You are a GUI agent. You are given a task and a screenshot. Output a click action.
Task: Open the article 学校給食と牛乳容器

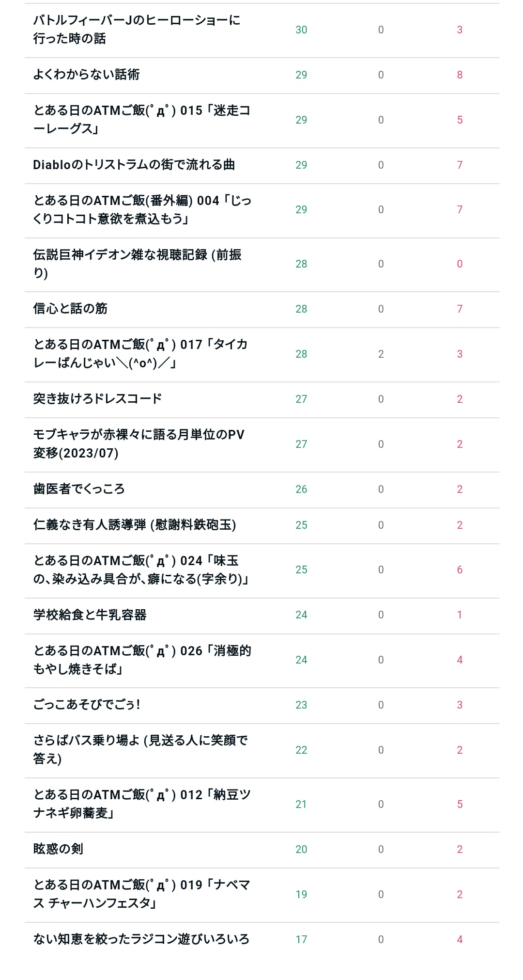(90, 615)
